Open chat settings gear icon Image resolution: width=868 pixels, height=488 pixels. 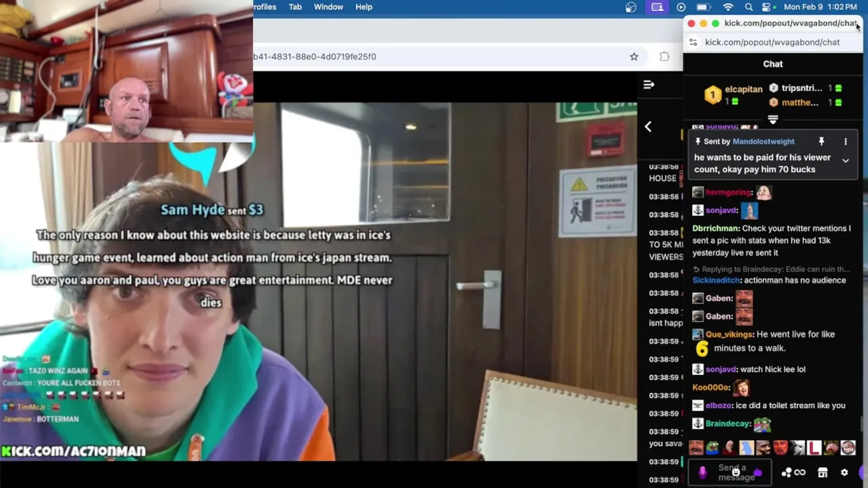844,472
